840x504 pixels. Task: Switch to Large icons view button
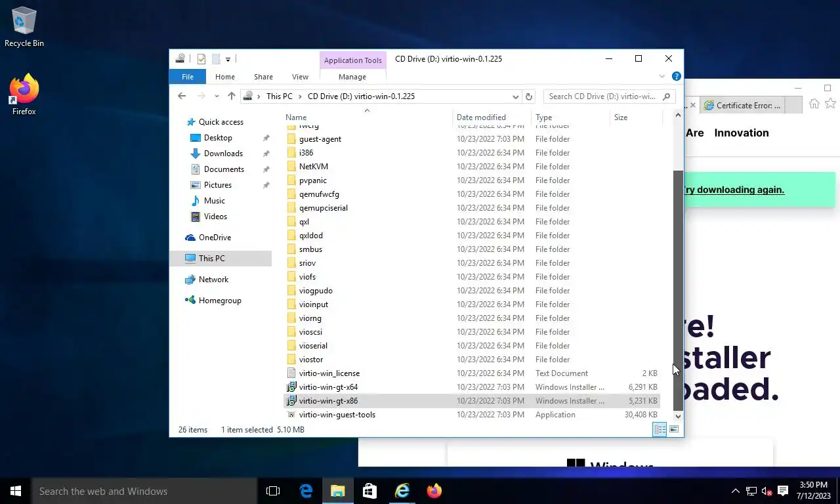pyautogui.click(x=674, y=429)
